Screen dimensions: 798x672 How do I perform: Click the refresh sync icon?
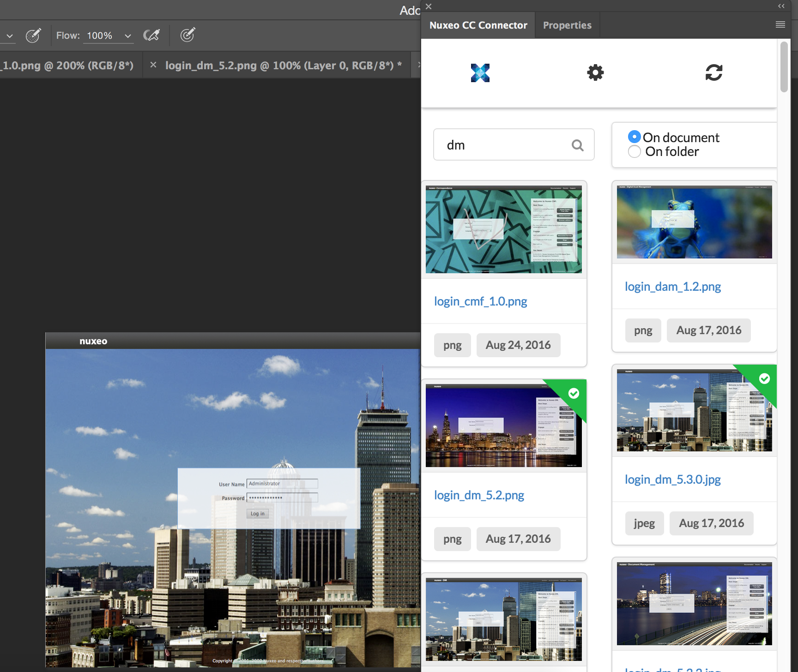pyautogui.click(x=713, y=72)
